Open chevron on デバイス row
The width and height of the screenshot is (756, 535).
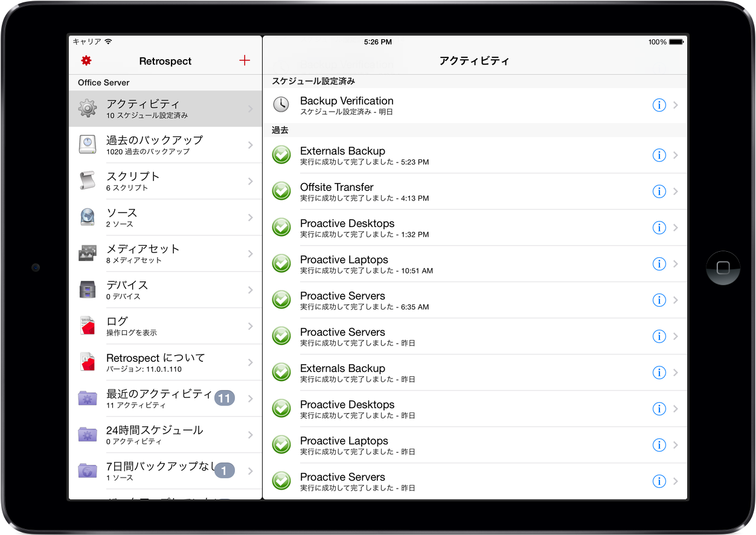click(x=251, y=290)
